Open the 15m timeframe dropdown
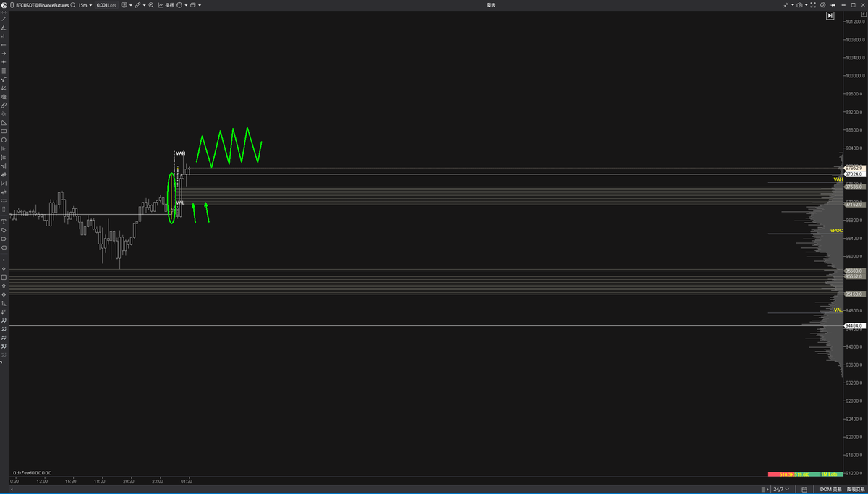 [x=85, y=5]
